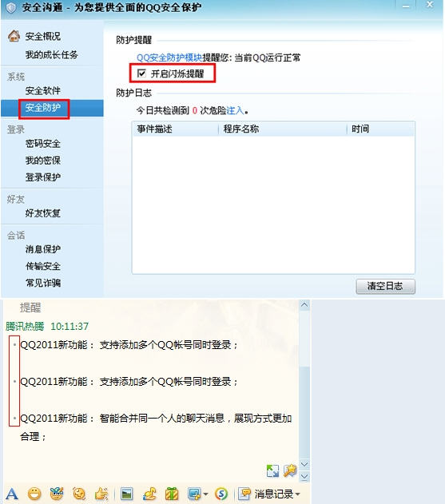The height and width of the screenshot is (504, 445).
Task: Send a picture with image icon
Action: (126, 494)
